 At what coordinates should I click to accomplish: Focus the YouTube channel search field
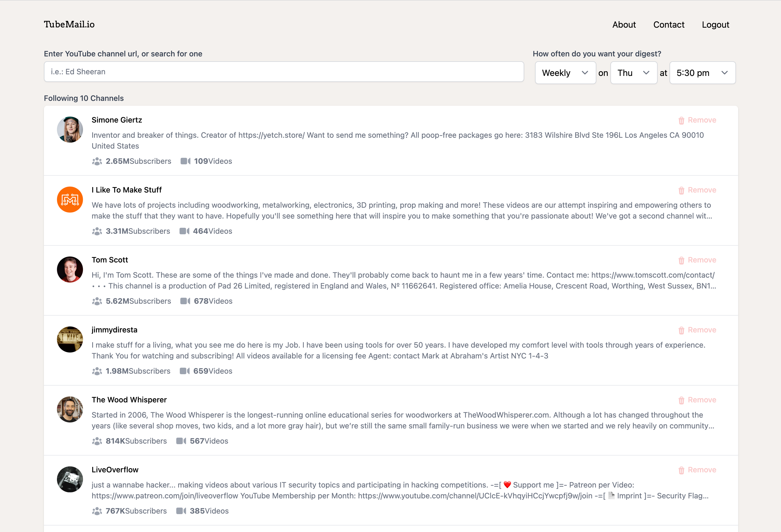(284, 72)
